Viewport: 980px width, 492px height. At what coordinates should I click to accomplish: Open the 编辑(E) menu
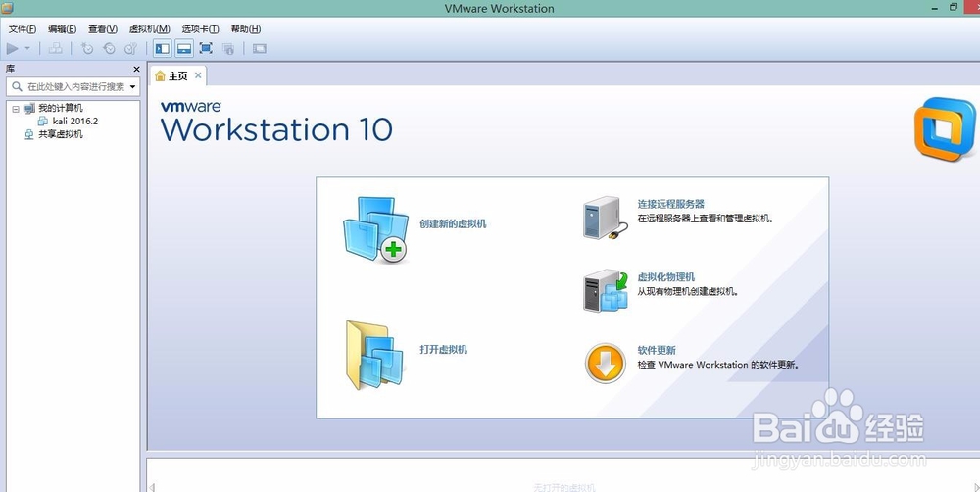[x=63, y=28]
